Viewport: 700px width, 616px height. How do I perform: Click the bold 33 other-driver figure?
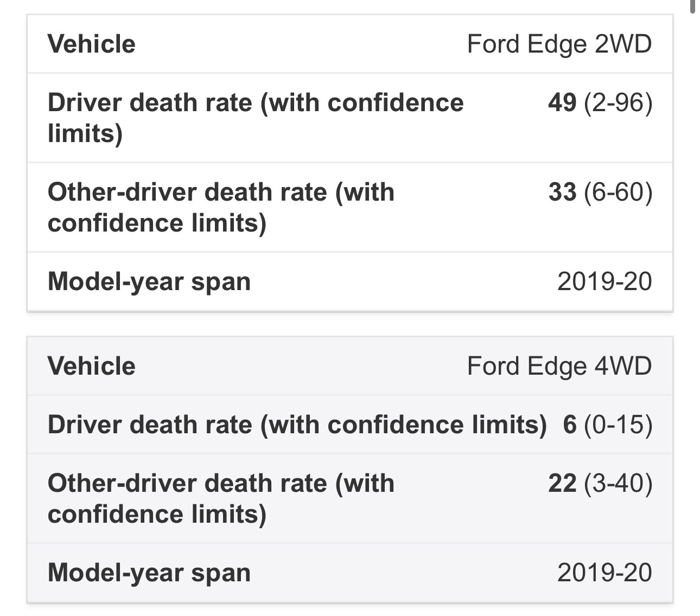[562, 192]
